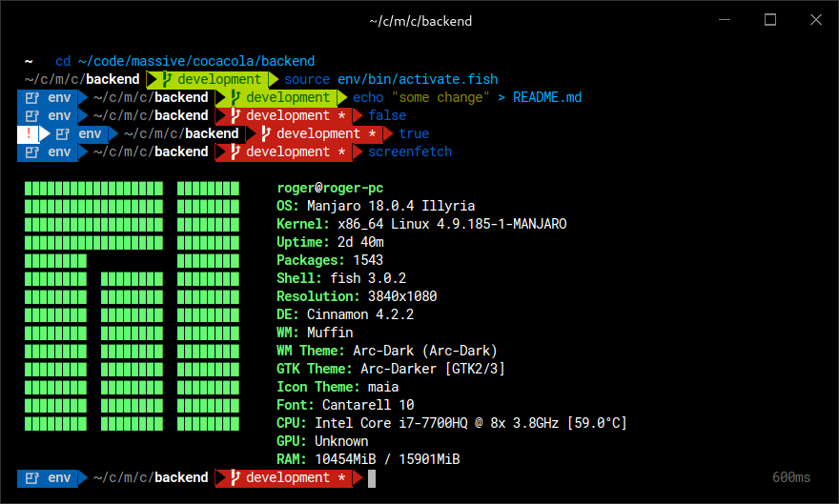Click the git branch icon on the false line
This screenshot has width=839, height=504.
(235, 116)
